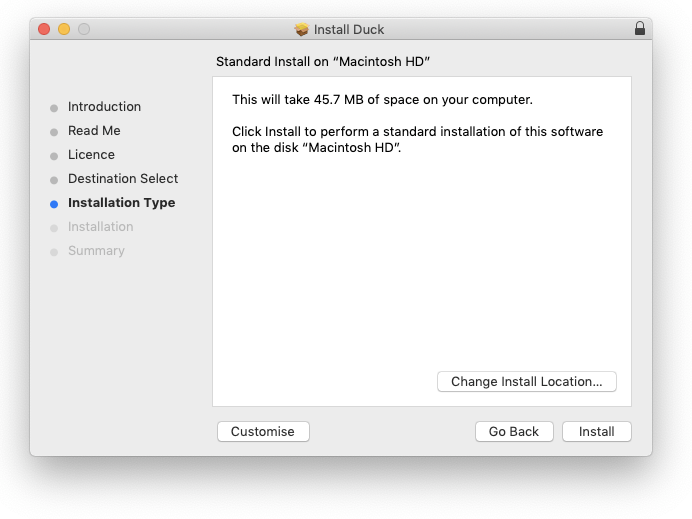
Task: Click the 45.7 MB space requirement text
Action: (382, 100)
